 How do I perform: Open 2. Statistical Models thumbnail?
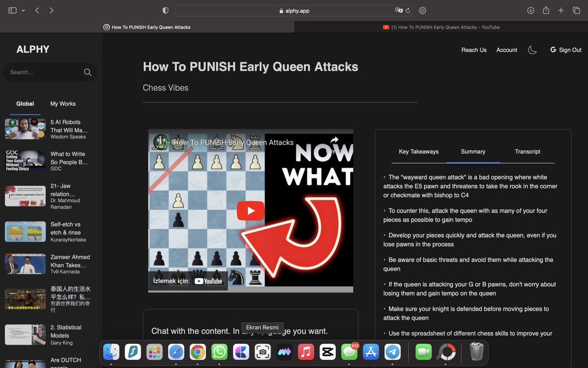25,335
